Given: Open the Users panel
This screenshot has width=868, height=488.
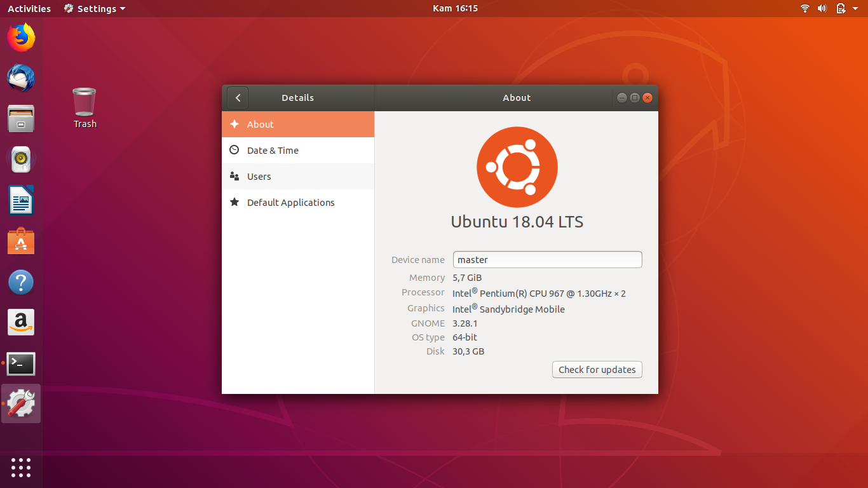Looking at the screenshot, I should 298,176.
